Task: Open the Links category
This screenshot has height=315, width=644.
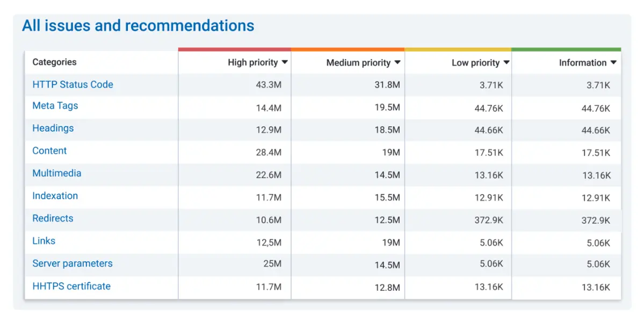Action: click(44, 241)
